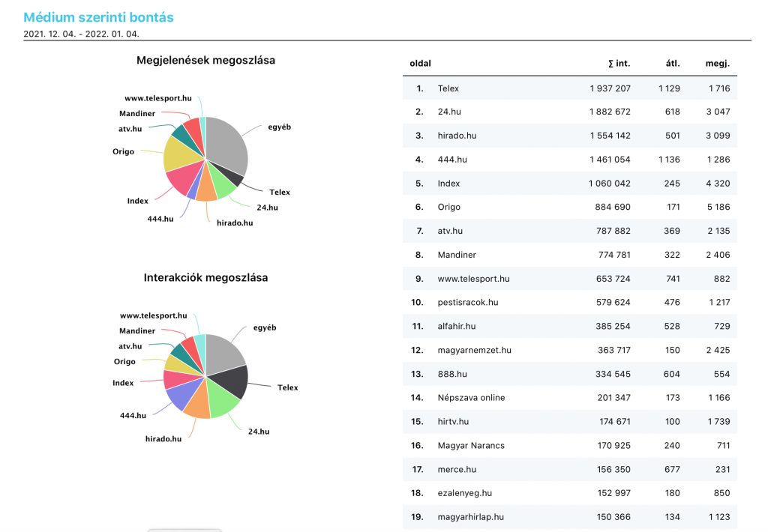Click atv.hu interactions value 787 882

tap(613, 231)
